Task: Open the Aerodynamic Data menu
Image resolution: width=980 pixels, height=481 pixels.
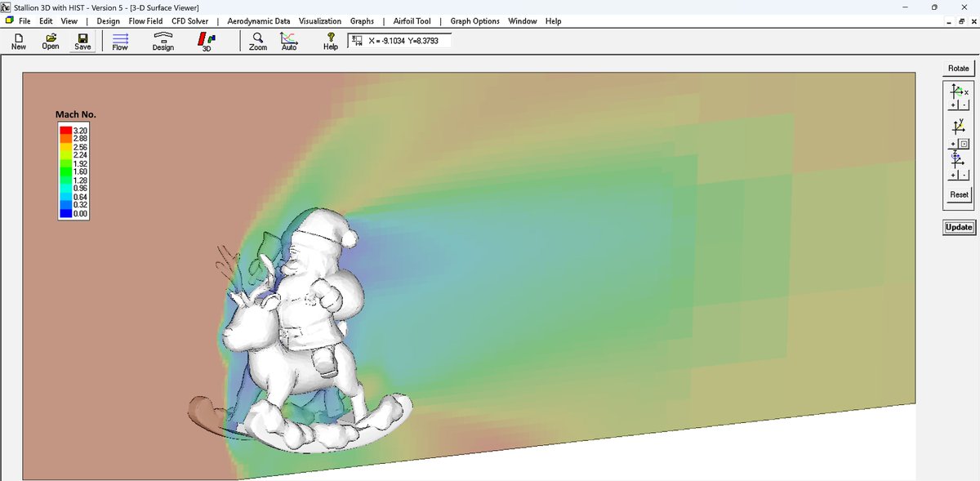Action: click(x=258, y=21)
